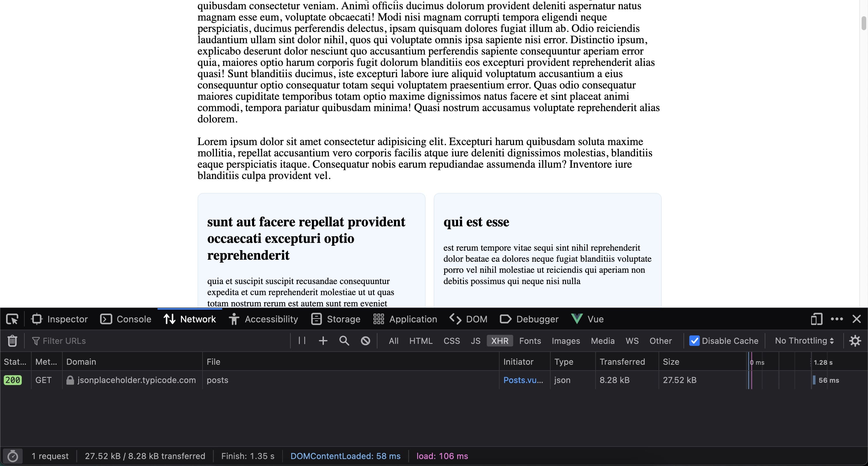The width and height of the screenshot is (868, 466).
Task: Toggle the XHR filter
Action: [x=500, y=341]
